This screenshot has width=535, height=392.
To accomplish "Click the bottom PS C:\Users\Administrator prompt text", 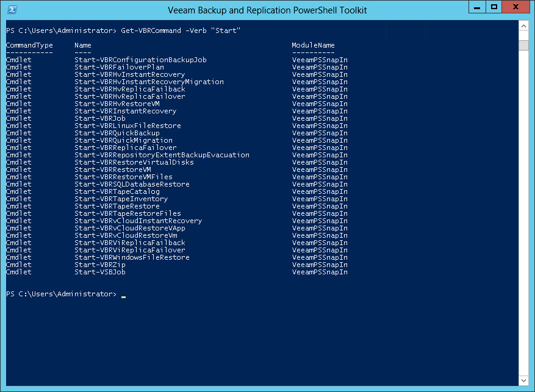I will pos(62,294).
